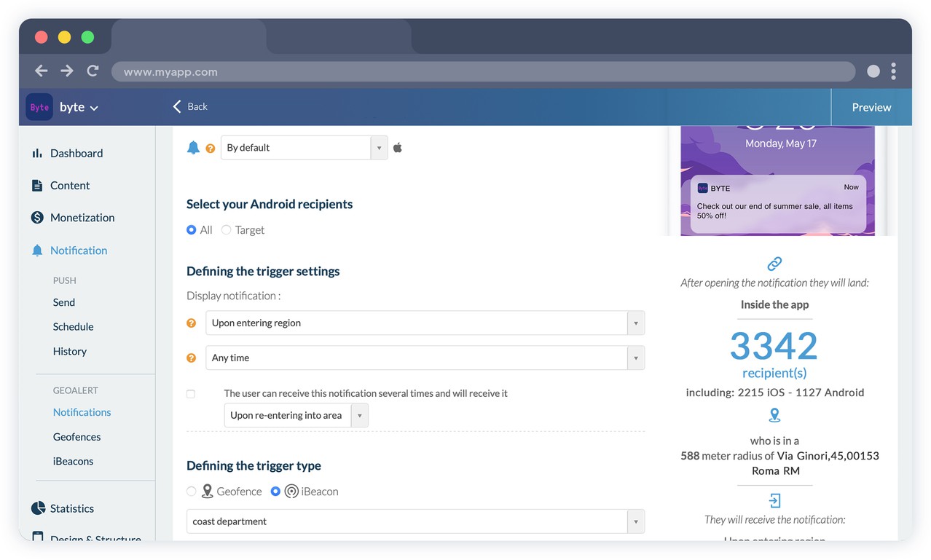Select the Target recipients radio button
Viewport: 931px width, 560px height.
227,230
